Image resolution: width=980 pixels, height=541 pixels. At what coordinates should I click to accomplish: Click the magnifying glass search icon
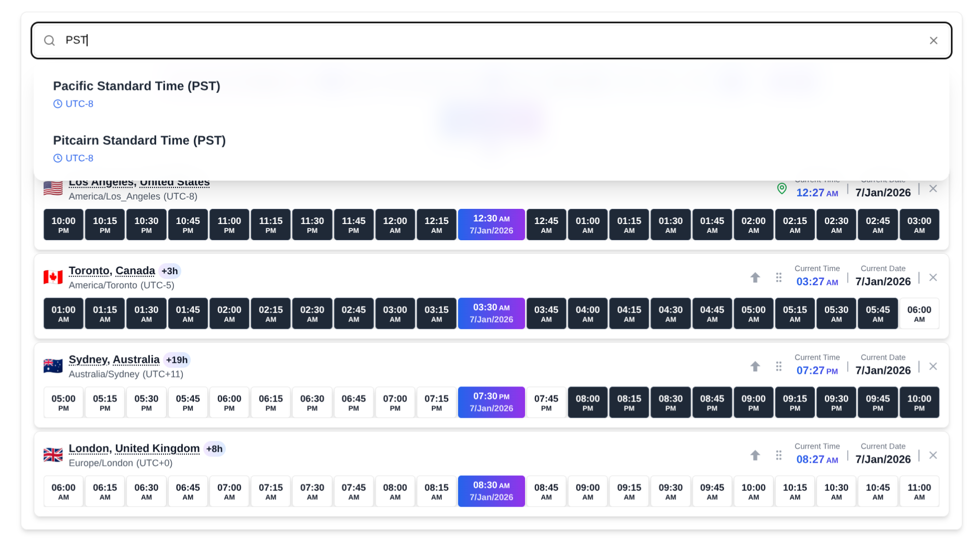[49, 40]
